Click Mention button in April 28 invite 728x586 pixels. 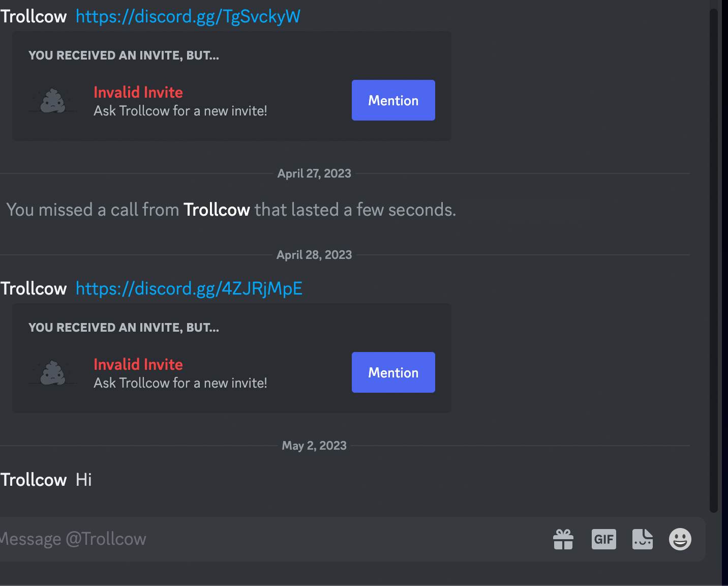click(x=393, y=372)
